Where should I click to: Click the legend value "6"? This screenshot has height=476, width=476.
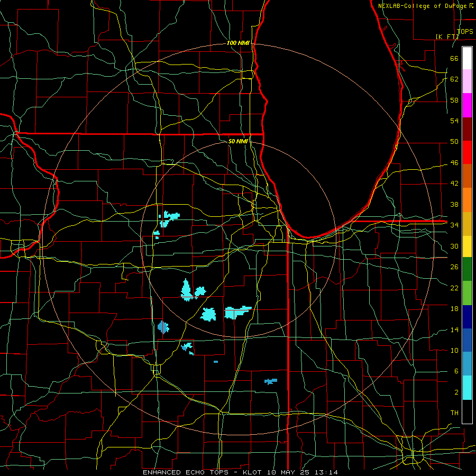tap(456, 371)
